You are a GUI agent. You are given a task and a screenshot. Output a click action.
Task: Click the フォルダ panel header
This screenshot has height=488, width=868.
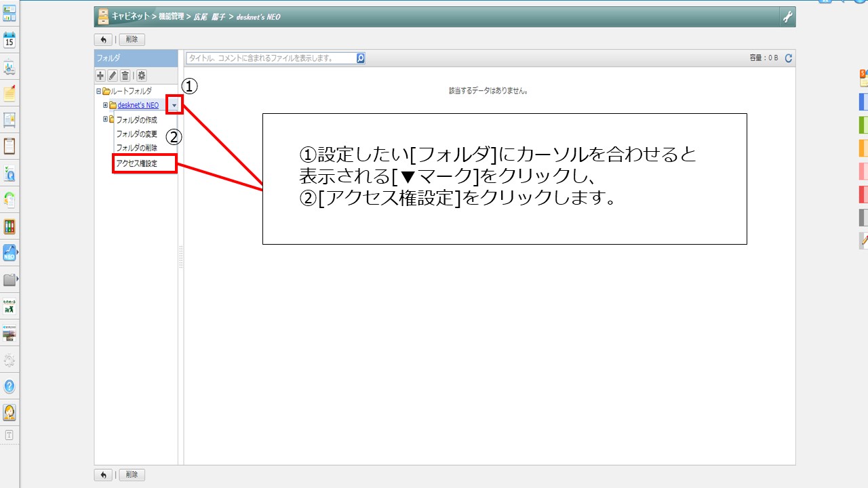(x=136, y=58)
